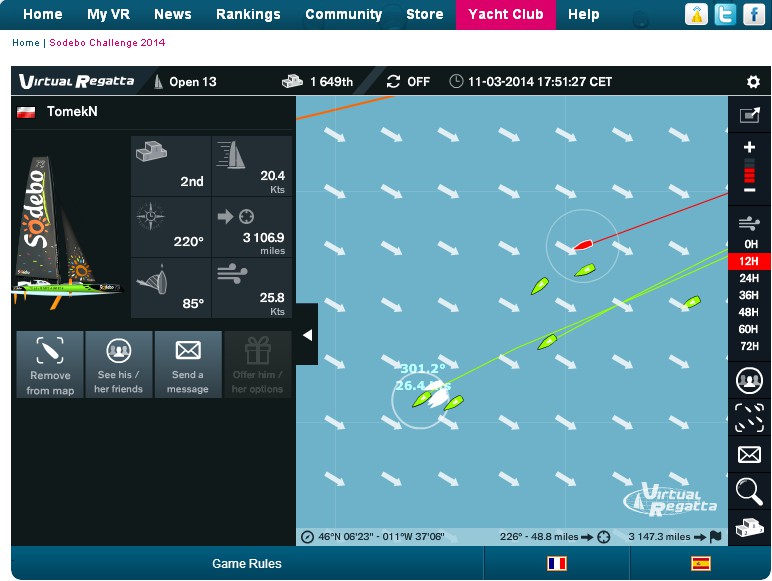Zoom out the map with minus button
Image resolution: width=772 pixels, height=581 pixels.
[750, 191]
